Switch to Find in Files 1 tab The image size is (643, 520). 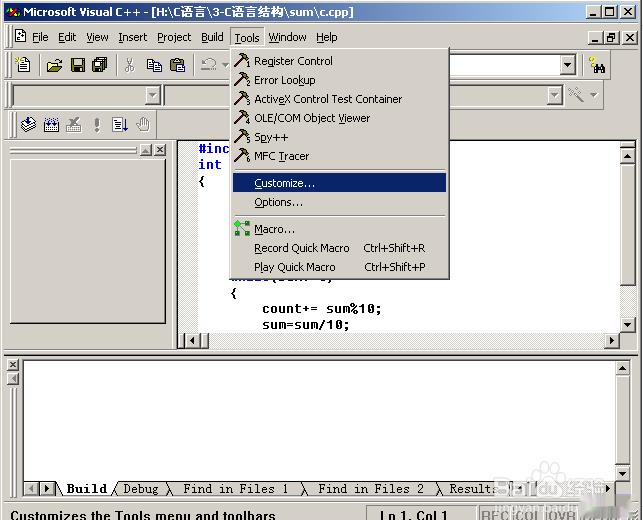(x=235, y=488)
